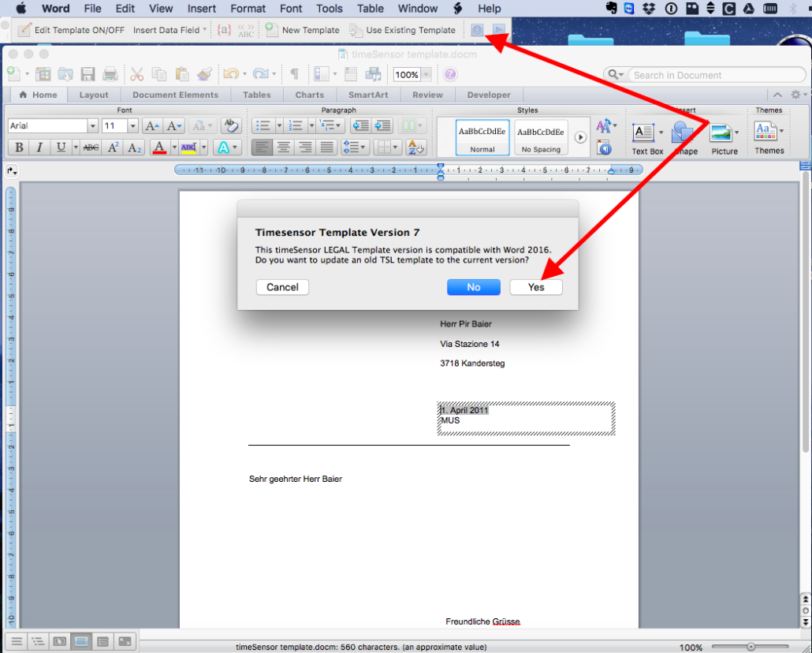Click the Sort A-Z icon
812x653 pixels.
415,147
